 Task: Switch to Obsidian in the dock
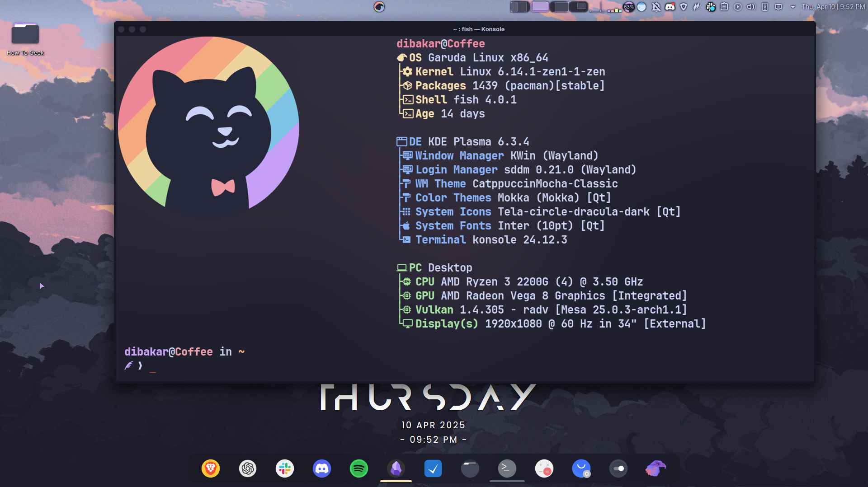point(396,468)
